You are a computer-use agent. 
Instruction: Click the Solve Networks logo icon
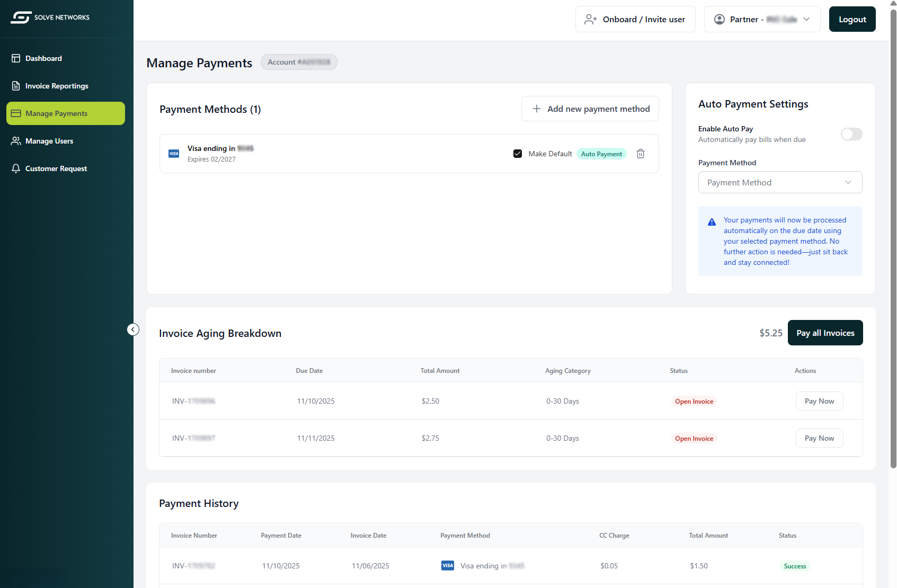[21, 17]
